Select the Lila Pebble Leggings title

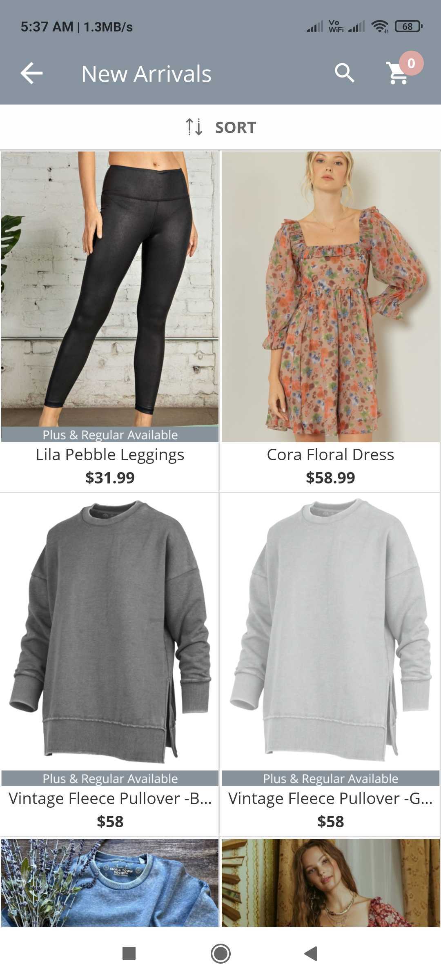click(110, 455)
